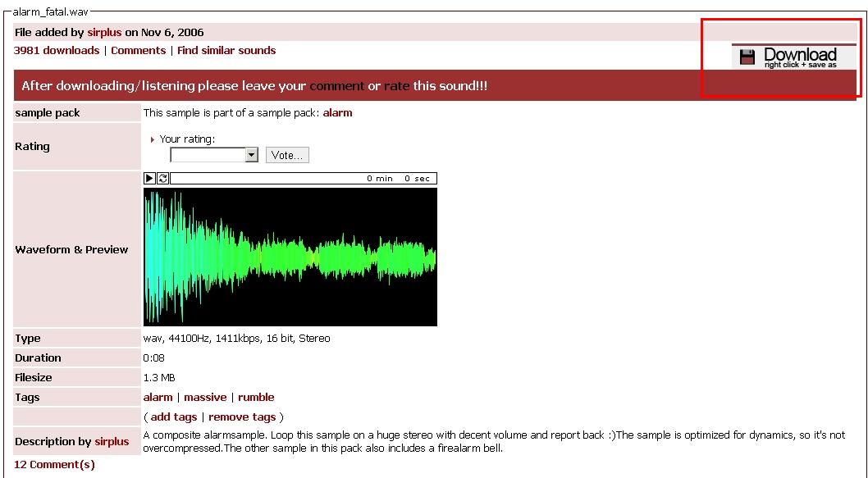Open sirplus link in Description row
This screenshot has height=478, width=868.
point(112,441)
